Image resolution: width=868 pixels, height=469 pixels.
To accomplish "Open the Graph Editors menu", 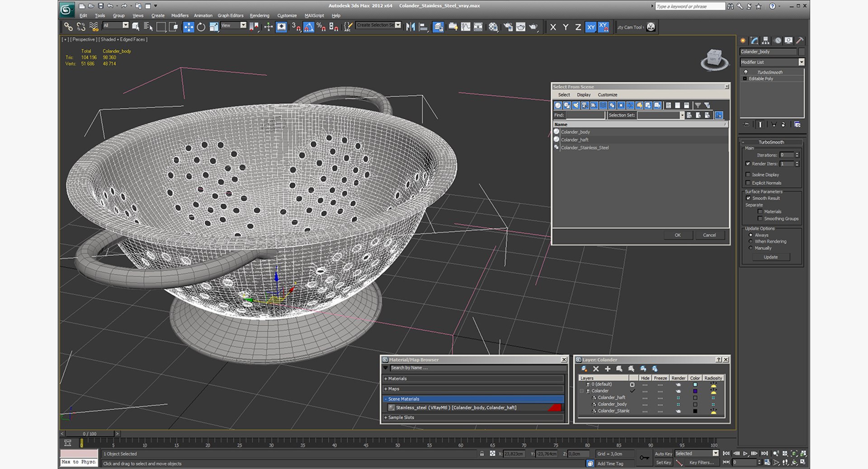I will click(231, 15).
